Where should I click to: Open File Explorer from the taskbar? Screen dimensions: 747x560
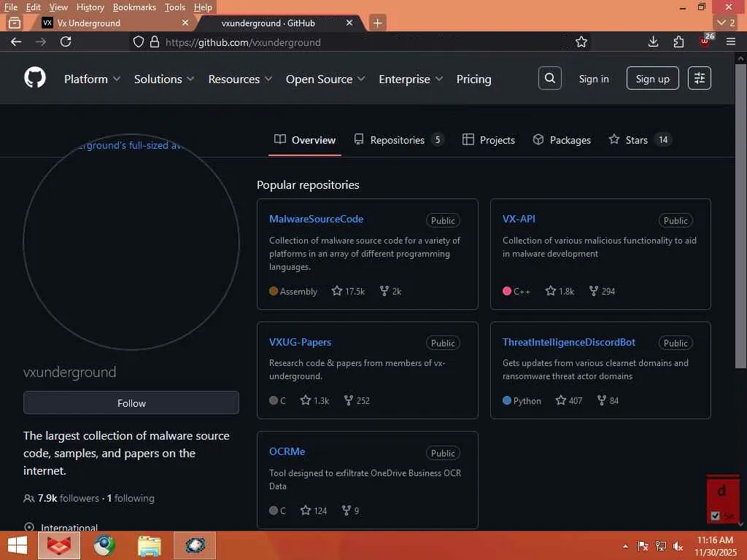pyautogui.click(x=150, y=545)
